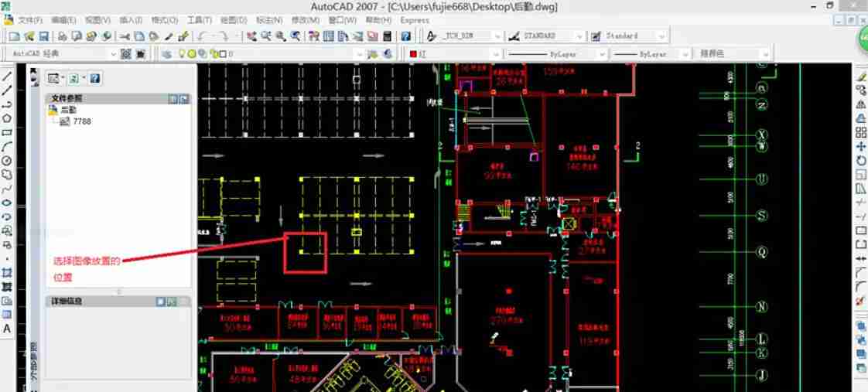Screen dimensions: 868x392
Task: Click the New drawing icon
Action: 15,36
